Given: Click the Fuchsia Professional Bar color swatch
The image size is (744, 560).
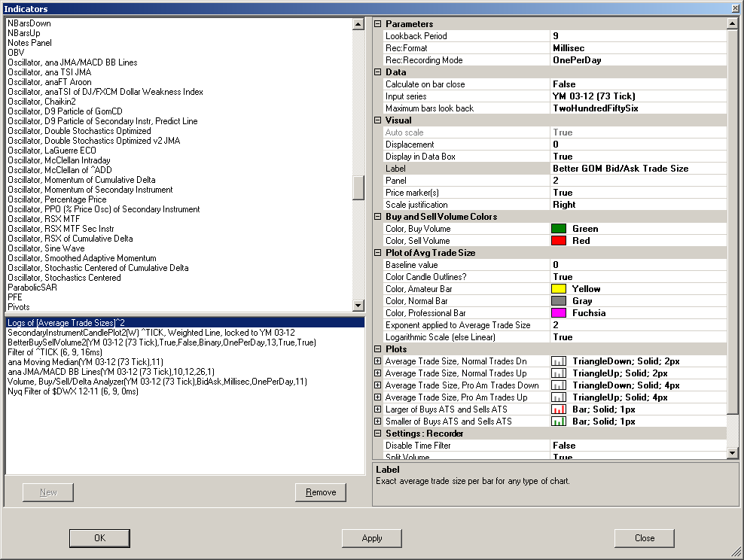Looking at the screenshot, I should point(559,313).
